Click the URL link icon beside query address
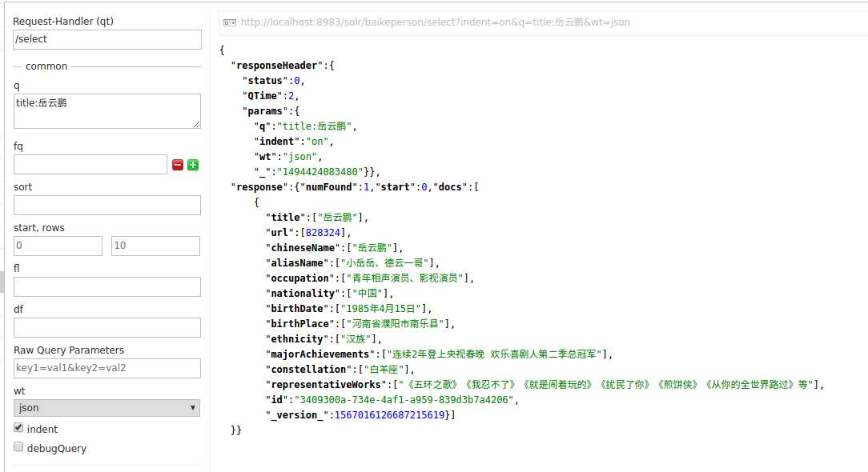Screen dimensions: 868x472 click(x=230, y=22)
